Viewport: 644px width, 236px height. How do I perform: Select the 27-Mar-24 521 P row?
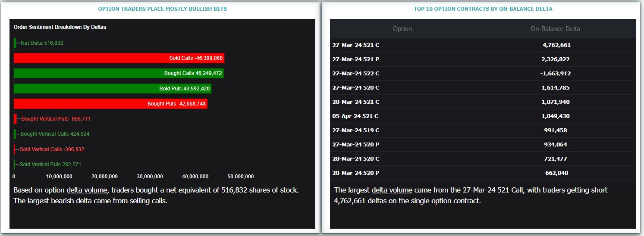(x=483, y=59)
